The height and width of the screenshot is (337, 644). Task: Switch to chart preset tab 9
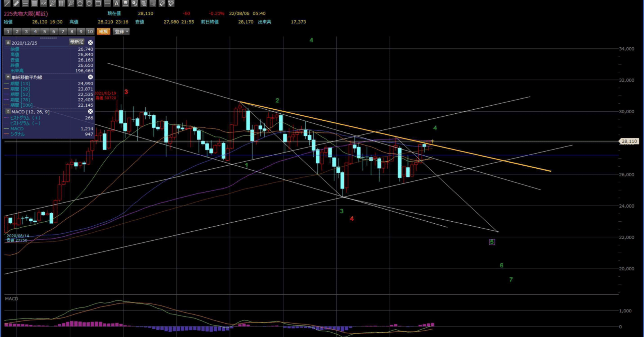tap(80, 32)
